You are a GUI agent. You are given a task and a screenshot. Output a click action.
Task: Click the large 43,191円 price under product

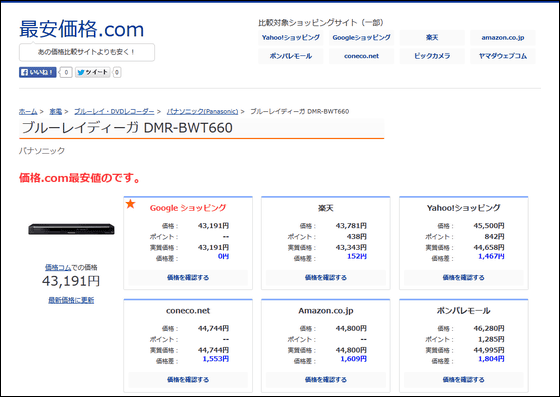coord(71,281)
